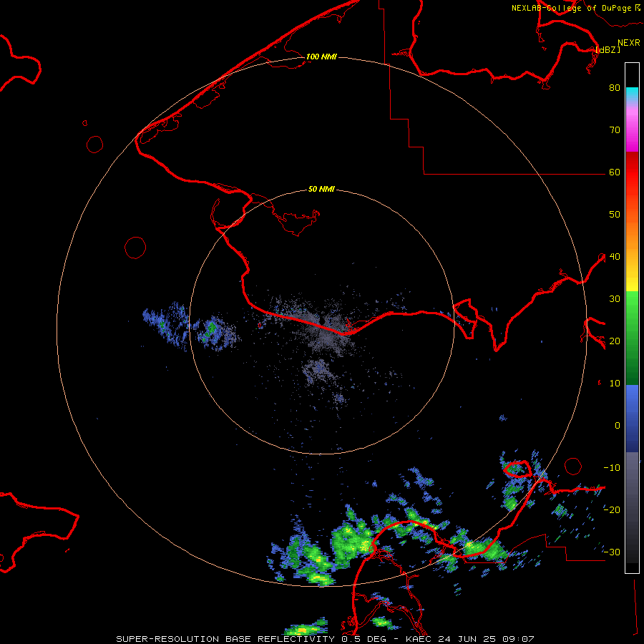This screenshot has height=644, width=644.
Task: Click the "KAEC" station identifier
Action: (x=419, y=639)
